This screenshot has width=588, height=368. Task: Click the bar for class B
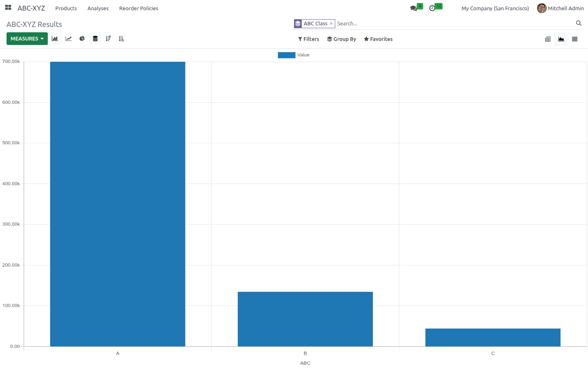click(305, 319)
